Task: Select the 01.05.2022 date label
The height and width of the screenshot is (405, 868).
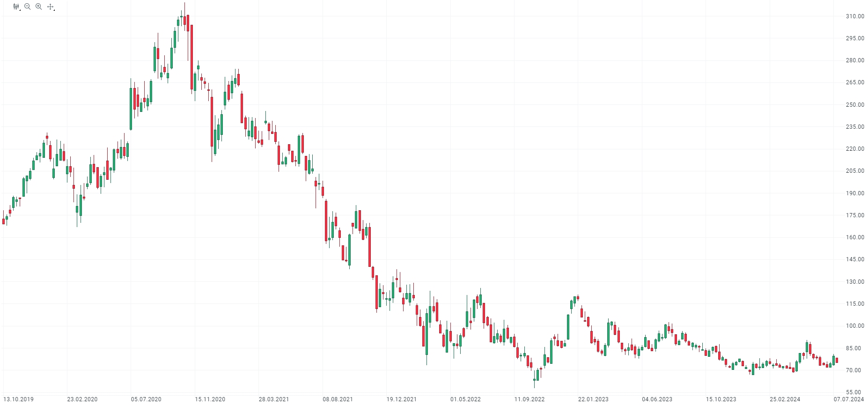Action: [x=465, y=399]
